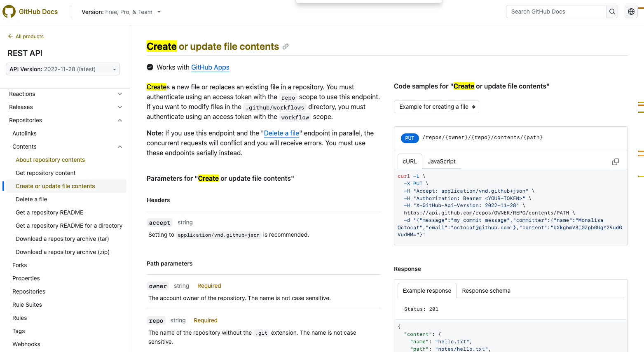The width and height of the screenshot is (644, 352).
Task: Click the Headers heading
Action: [x=158, y=200]
